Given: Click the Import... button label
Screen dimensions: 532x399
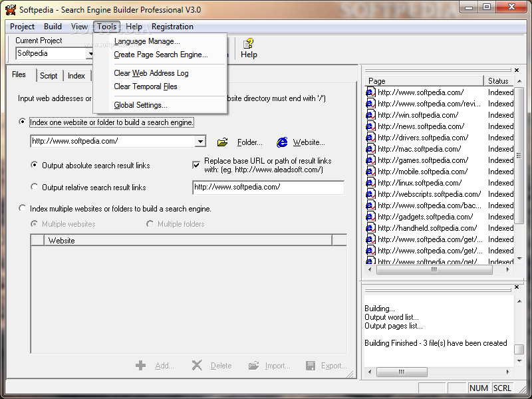Looking at the screenshot, I should [x=277, y=366].
